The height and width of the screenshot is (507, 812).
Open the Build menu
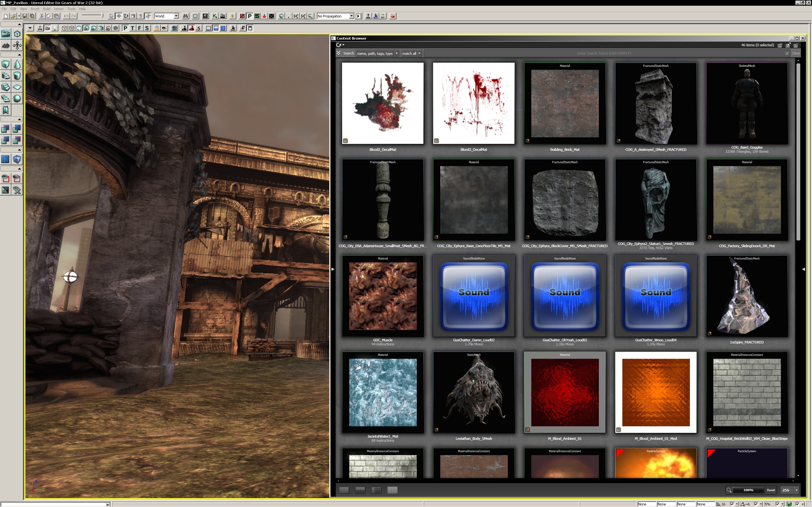pos(47,9)
